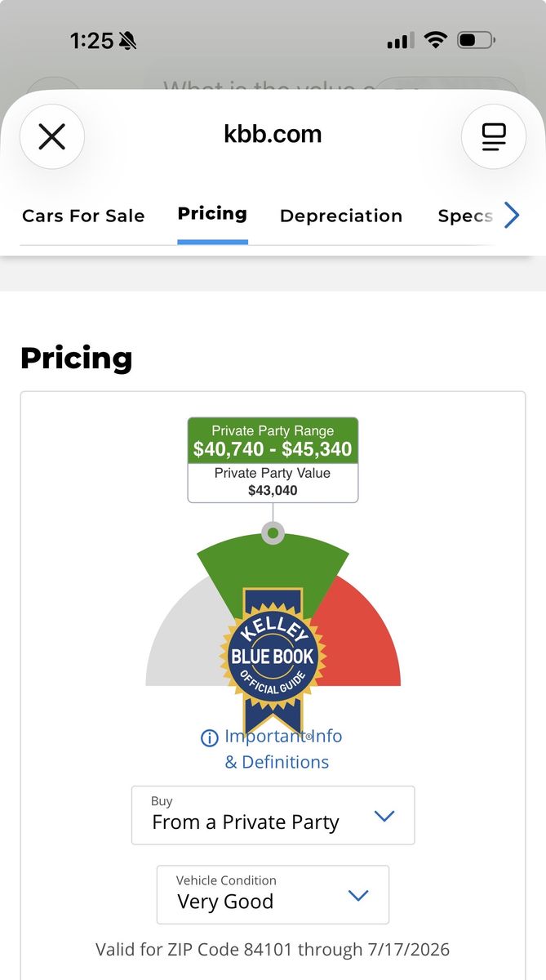Tap the silenced bell status icon
The height and width of the screenshot is (980, 546).
click(x=128, y=41)
